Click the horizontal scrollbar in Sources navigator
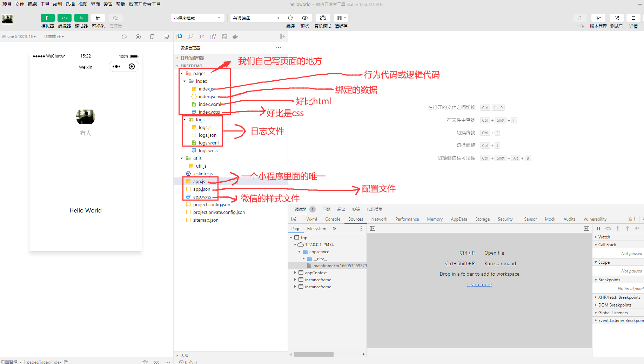644x364 pixels. point(314,355)
